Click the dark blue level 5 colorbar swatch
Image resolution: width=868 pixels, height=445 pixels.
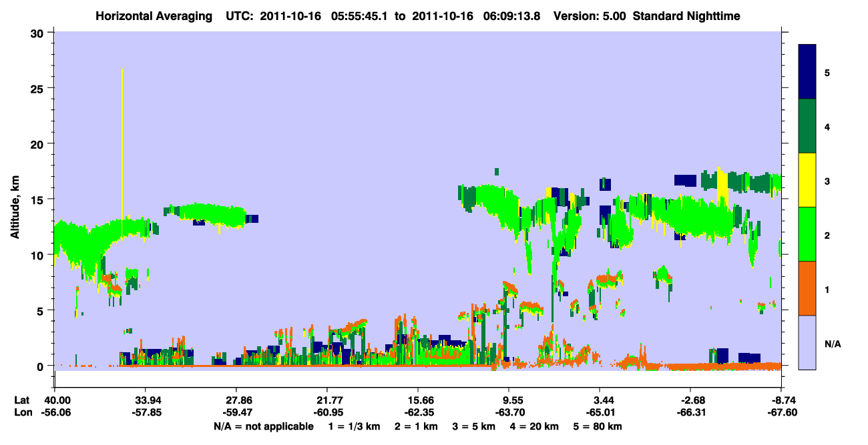point(808,71)
